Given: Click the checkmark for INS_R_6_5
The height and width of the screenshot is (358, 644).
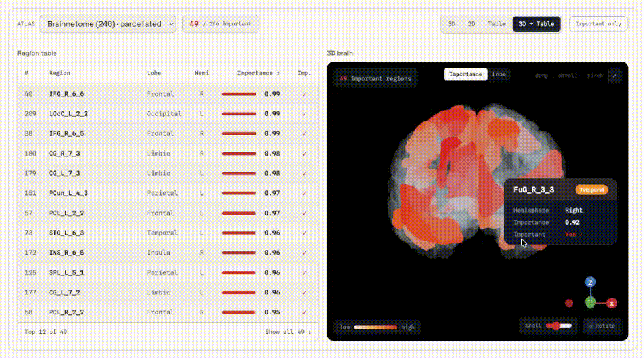Looking at the screenshot, I should (x=305, y=253).
